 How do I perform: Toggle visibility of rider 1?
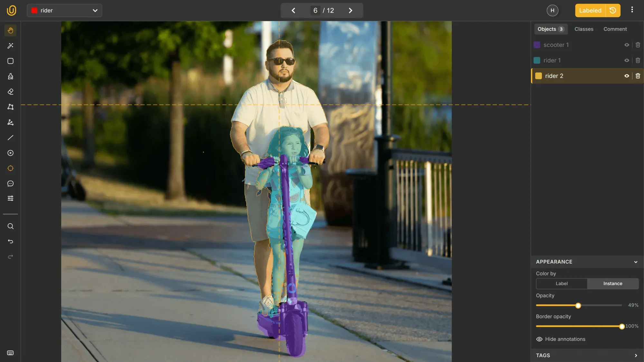[x=627, y=60]
